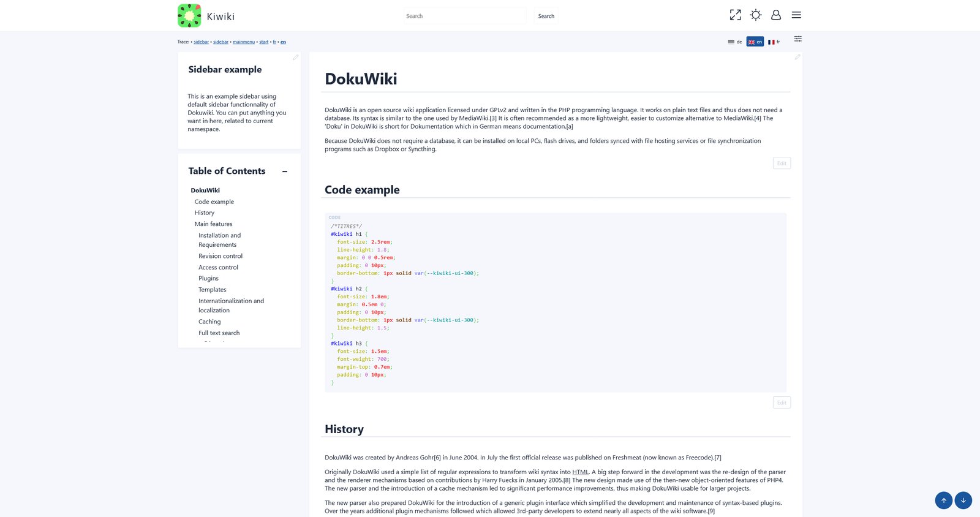Switch language to German (de)
The width and height of the screenshot is (980, 517).
pyautogui.click(x=735, y=42)
